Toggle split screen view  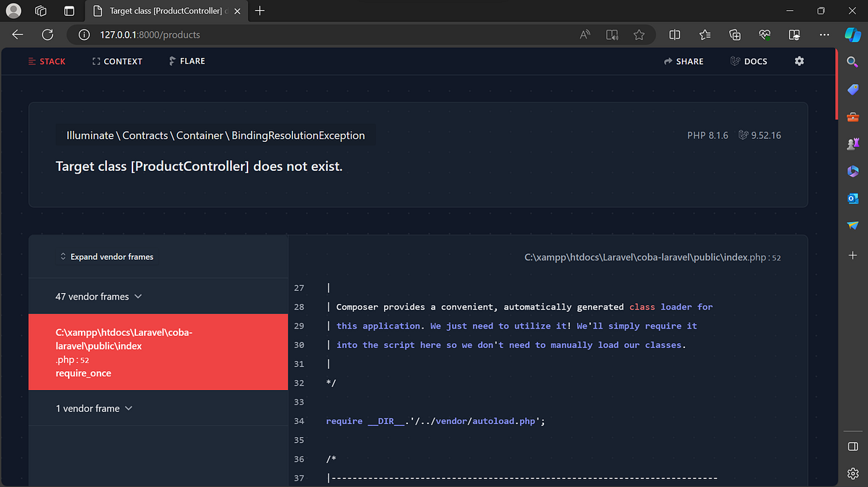(x=674, y=34)
